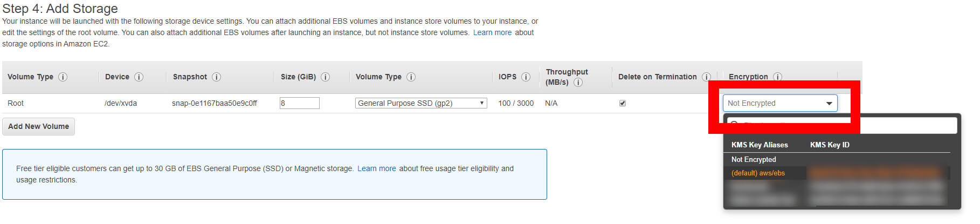Click info icon of Volume Type header beside IOPS
Viewport: 980px width, 224px height.
411,77
